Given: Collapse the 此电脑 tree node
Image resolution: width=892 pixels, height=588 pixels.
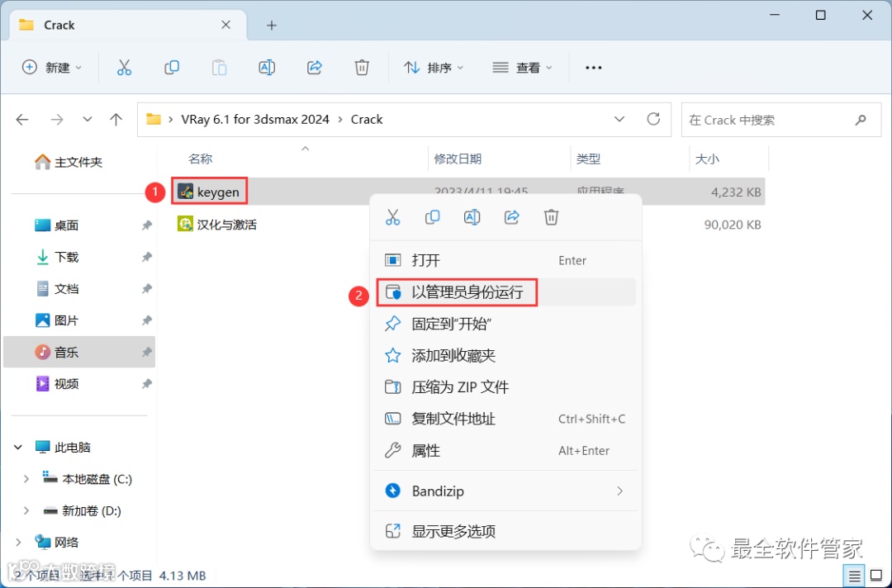Looking at the screenshot, I should click(18, 447).
